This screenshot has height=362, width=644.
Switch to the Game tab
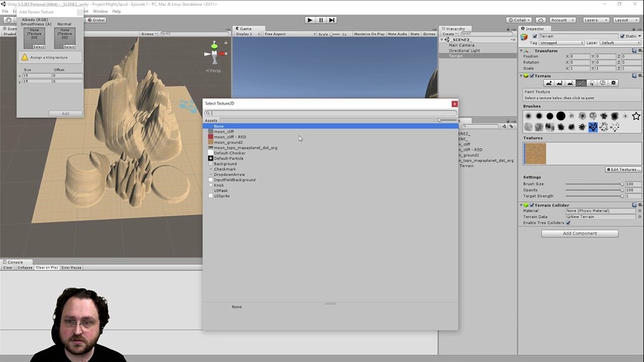[x=247, y=28]
